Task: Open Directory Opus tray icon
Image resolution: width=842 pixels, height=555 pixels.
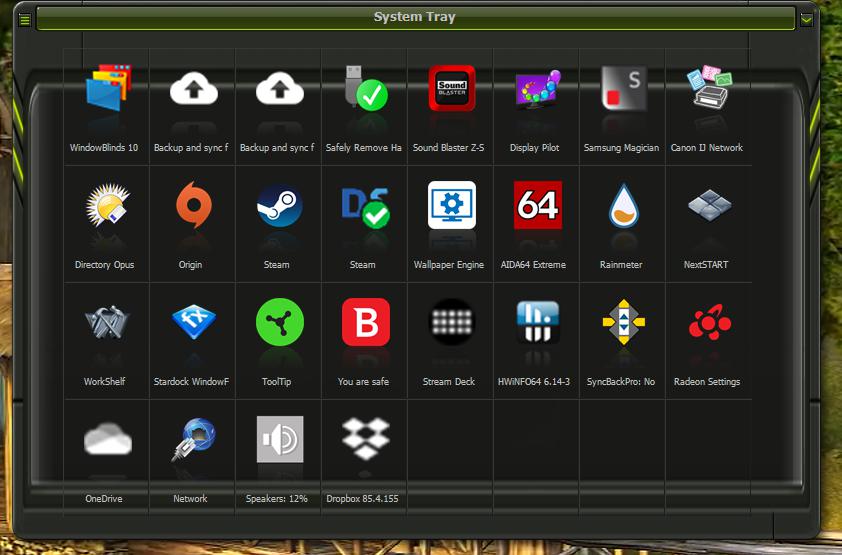Action: [105, 206]
